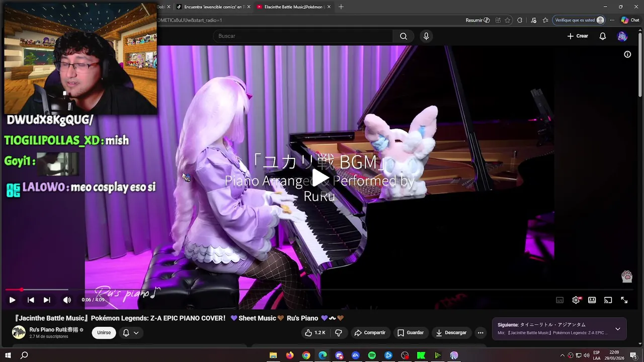Open Ru's Piano Ru味春捲 channel name link

point(53,330)
